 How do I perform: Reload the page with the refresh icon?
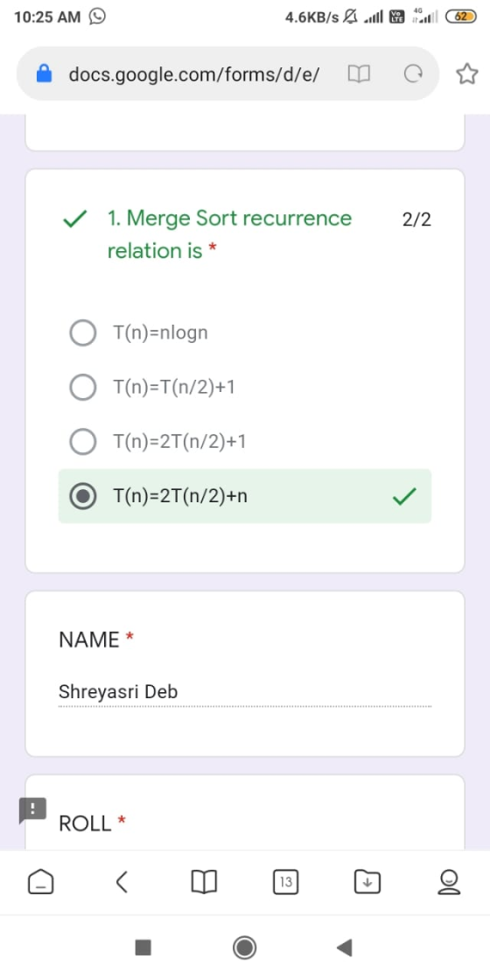[x=412, y=75]
